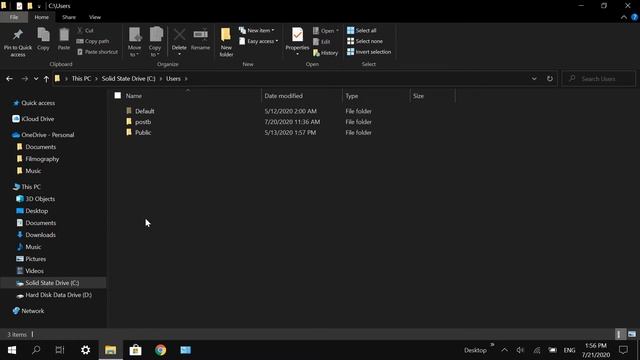Open the File menu tab

pos(14,17)
